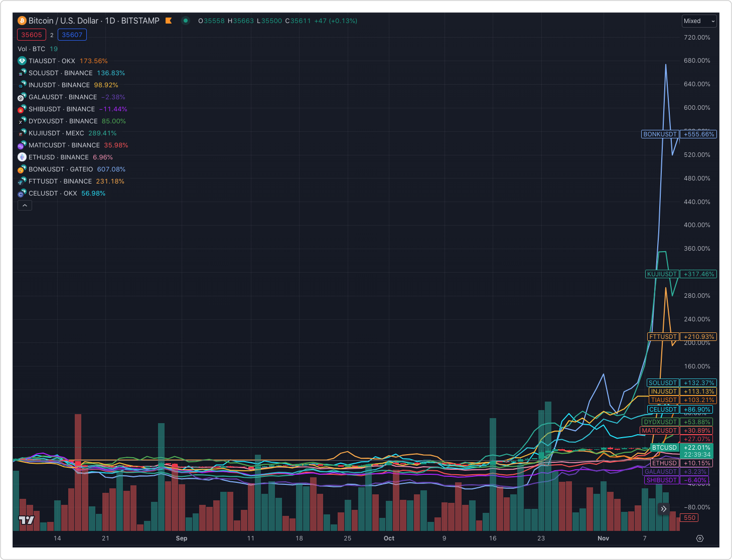This screenshot has height=560, width=732.
Task: Click the red 550 volume label
Action: (690, 518)
